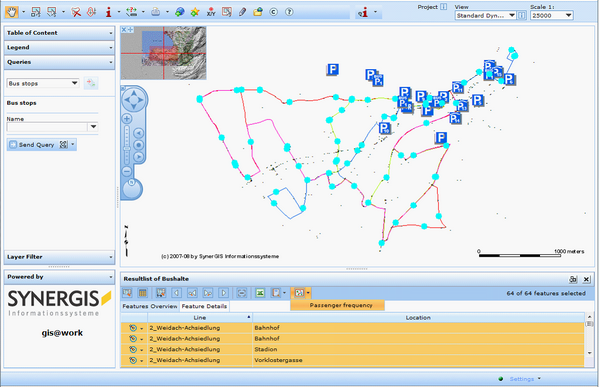Click the star bookmark icon
This screenshot has height=387, width=599.
195,12
